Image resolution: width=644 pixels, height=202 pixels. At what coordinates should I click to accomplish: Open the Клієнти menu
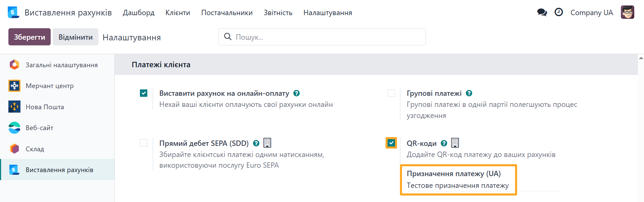[178, 12]
